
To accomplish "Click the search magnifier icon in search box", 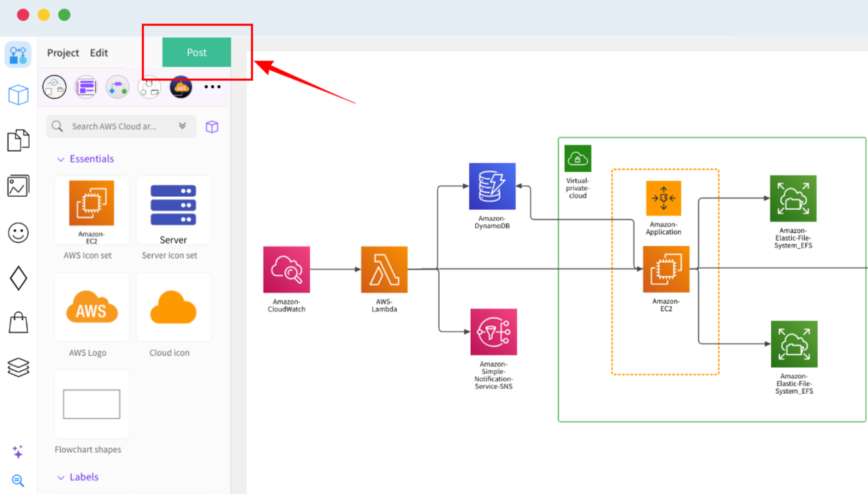I will 58,126.
